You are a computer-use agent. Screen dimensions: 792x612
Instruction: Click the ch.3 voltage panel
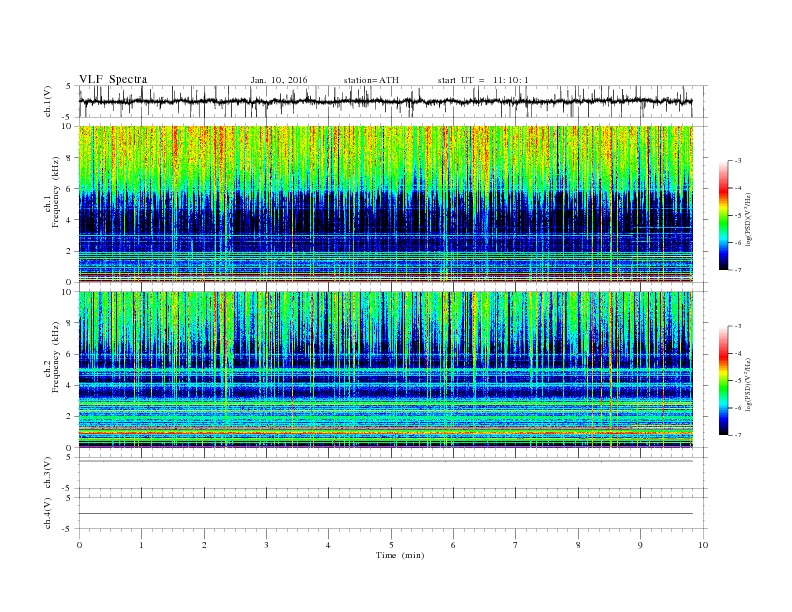[392, 473]
